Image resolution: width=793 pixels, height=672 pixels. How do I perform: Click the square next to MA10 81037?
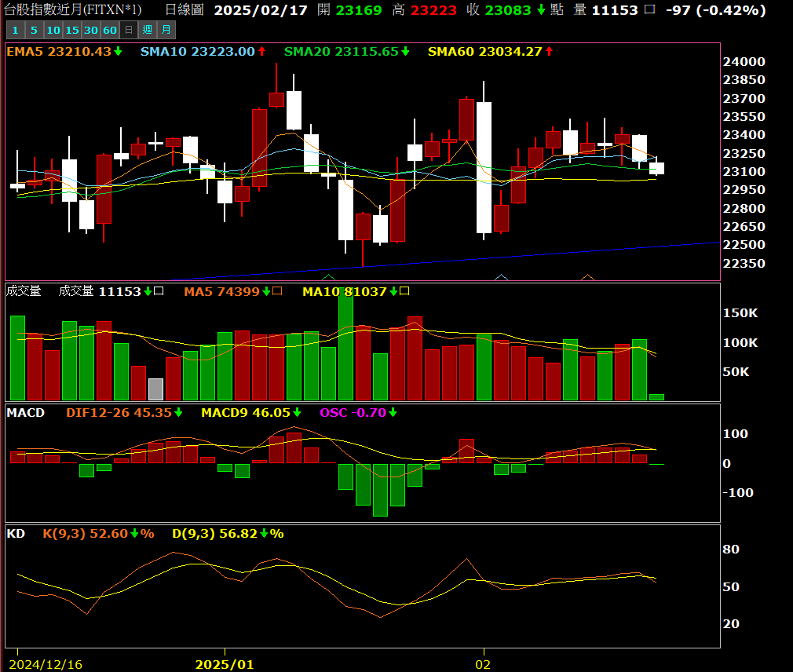point(404,291)
